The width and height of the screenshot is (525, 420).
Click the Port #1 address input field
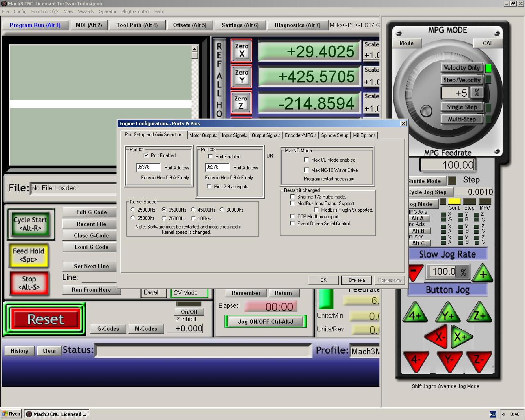coord(148,167)
